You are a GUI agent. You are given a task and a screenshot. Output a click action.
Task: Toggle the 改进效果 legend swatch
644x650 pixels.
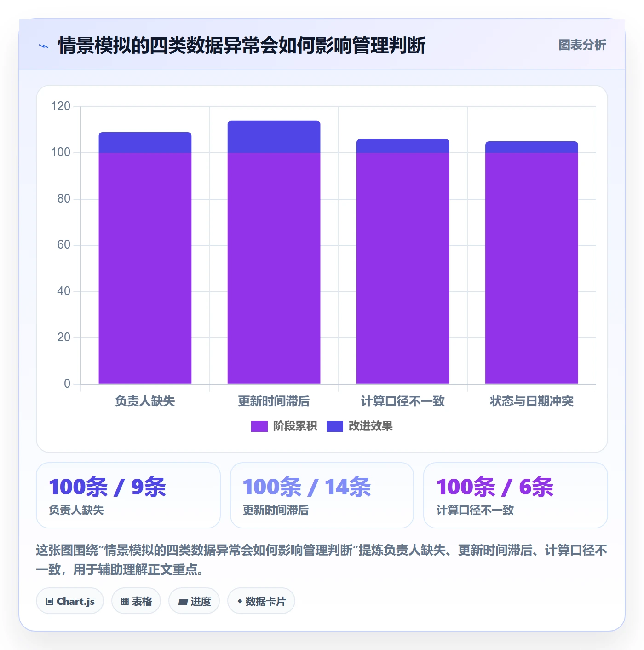pyautogui.click(x=334, y=426)
